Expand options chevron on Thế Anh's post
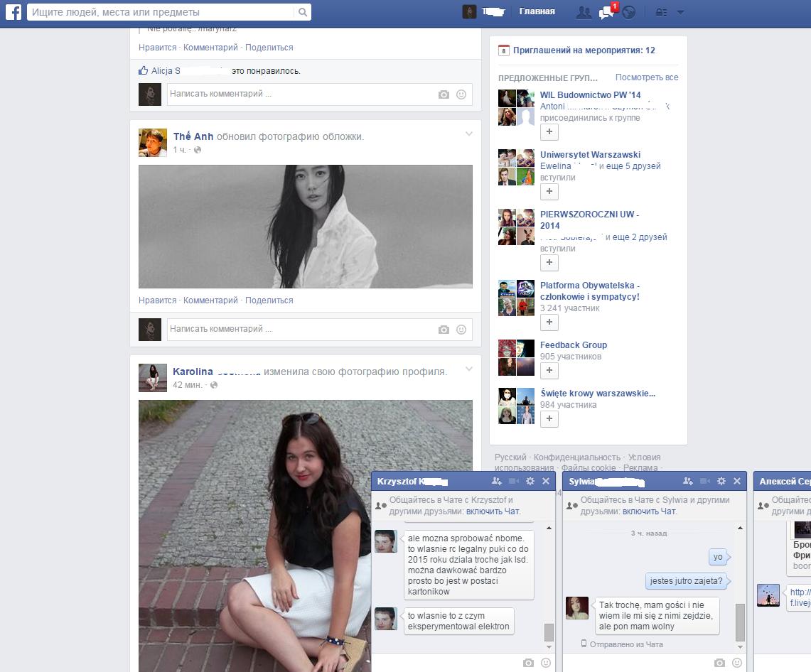Image resolution: width=811 pixels, height=672 pixels. click(468, 134)
